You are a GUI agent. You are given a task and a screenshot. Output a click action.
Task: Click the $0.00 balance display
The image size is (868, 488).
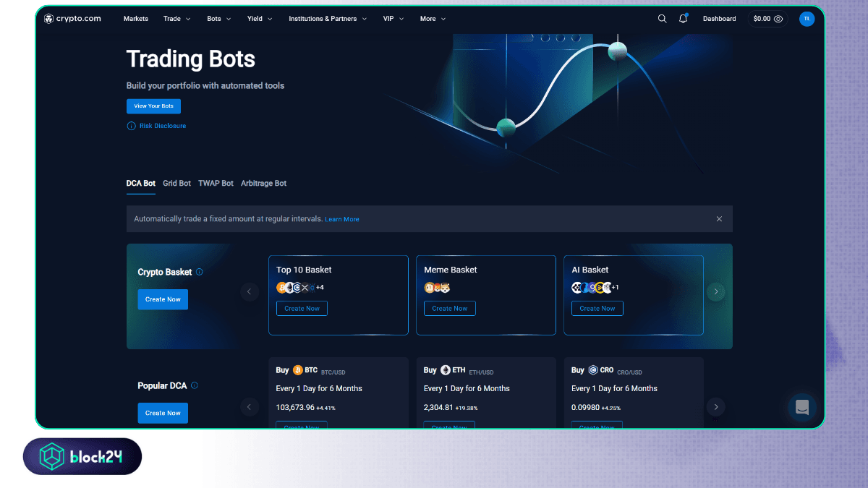pyautogui.click(x=762, y=19)
